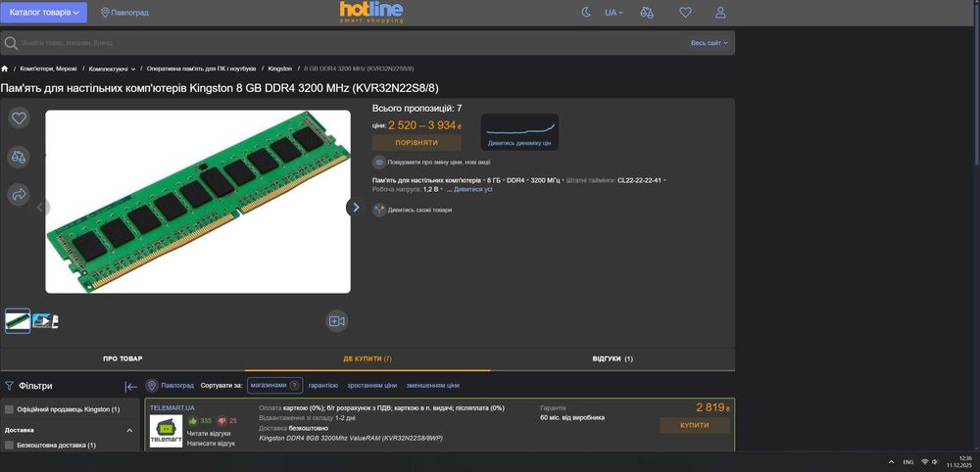Open the Kingston breadcrumb link
Screen dimensions: 980x472
[x=280, y=69]
